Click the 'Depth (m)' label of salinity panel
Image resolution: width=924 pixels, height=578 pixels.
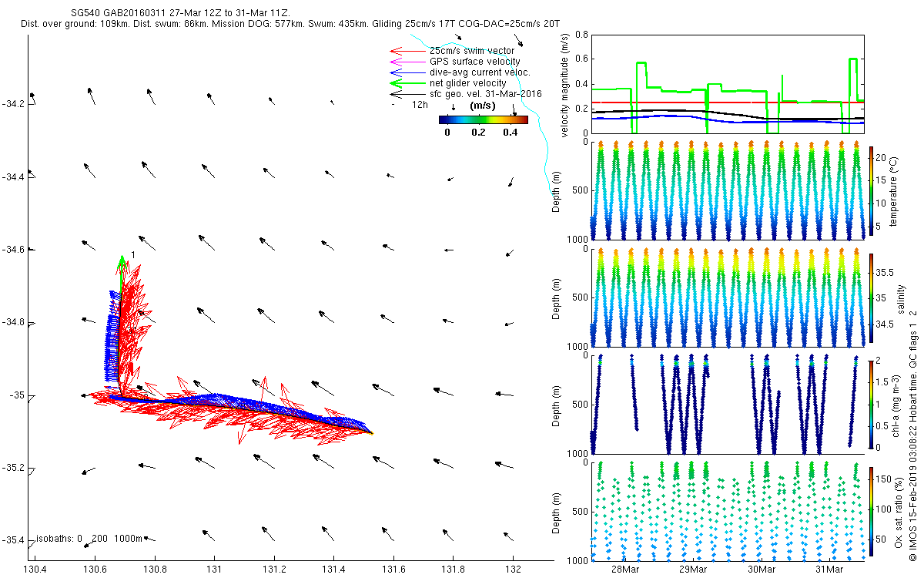pyautogui.click(x=556, y=298)
